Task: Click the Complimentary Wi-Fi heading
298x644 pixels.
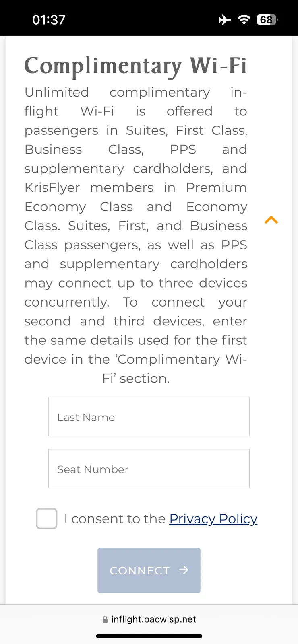Action: click(x=135, y=66)
